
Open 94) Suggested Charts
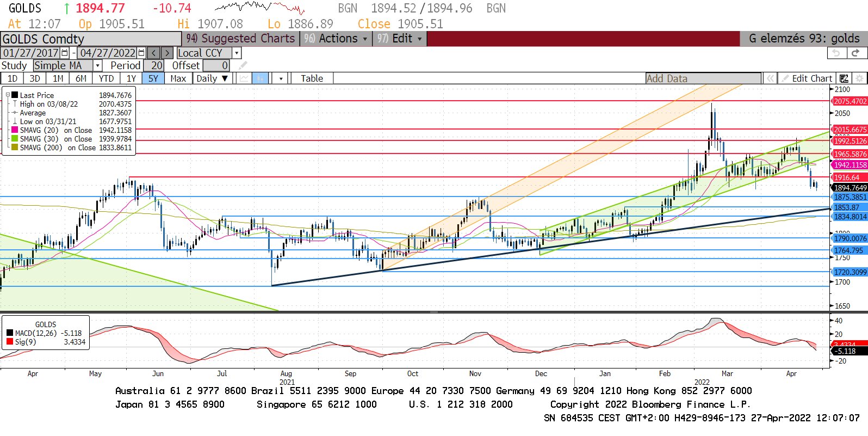coord(240,39)
